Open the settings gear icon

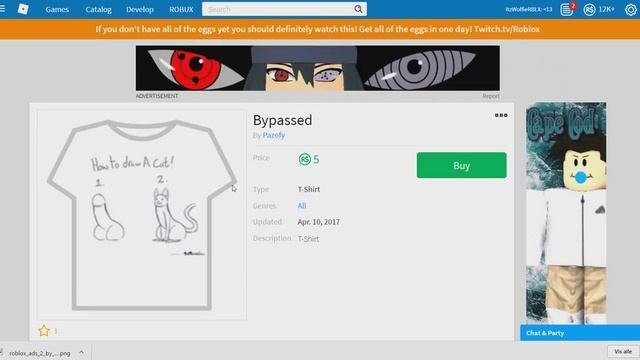[631, 9]
